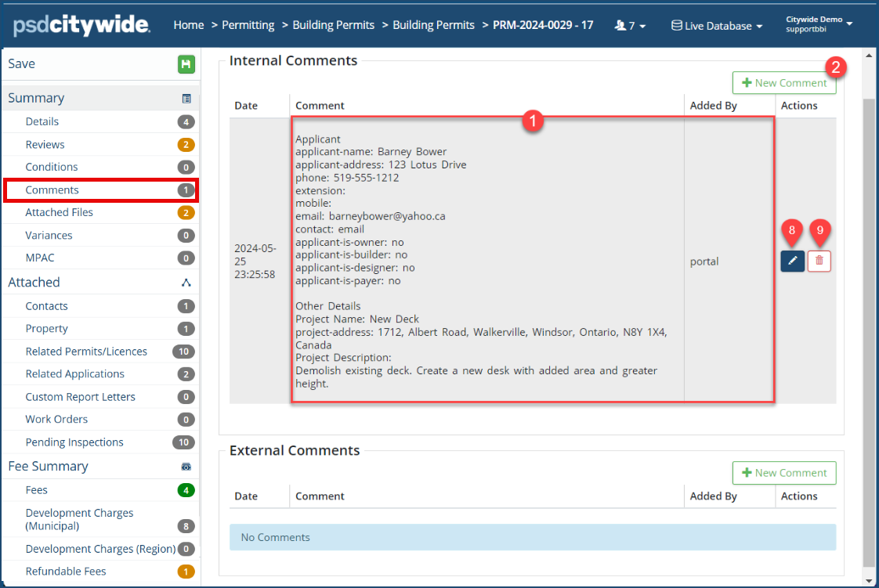Click the External Comments Added By header

pos(713,496)
